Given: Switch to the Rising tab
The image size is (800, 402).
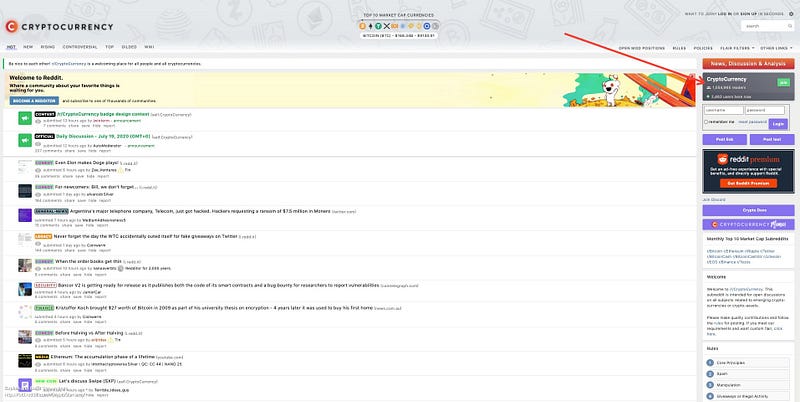Looking at the screenshot, I should [x=47, y=47].
